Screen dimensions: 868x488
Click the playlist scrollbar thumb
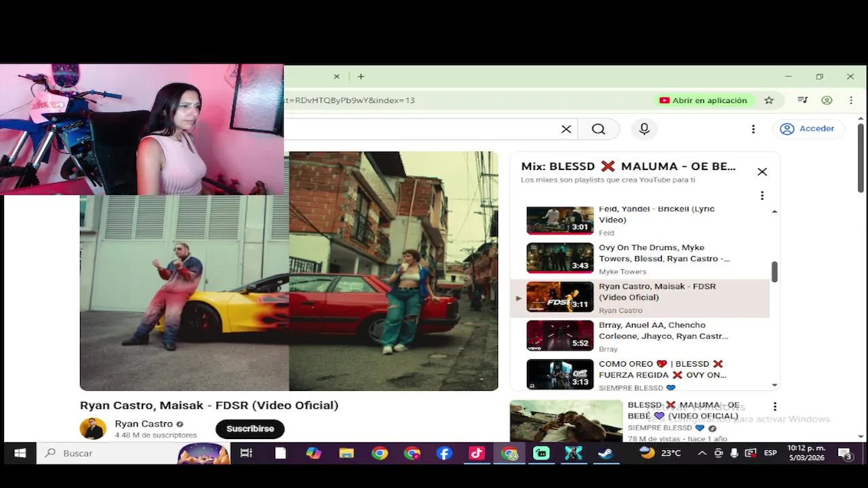pos(774,272)
